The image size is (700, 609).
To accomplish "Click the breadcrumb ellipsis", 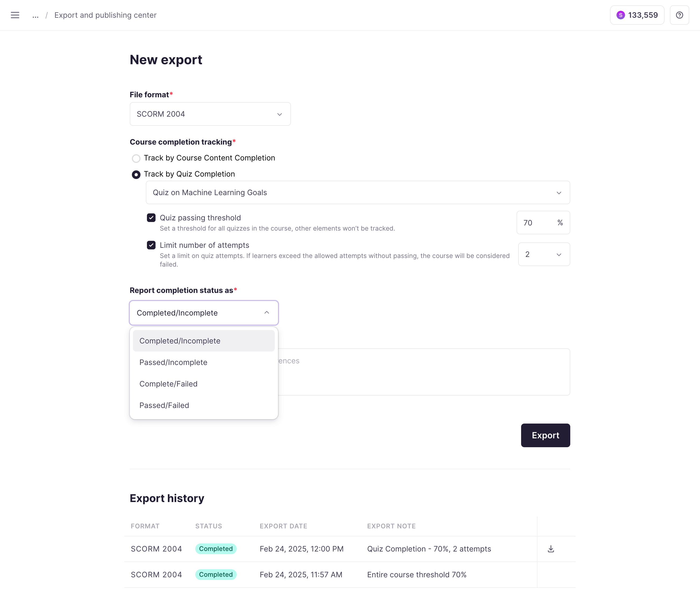I will 35,15.
